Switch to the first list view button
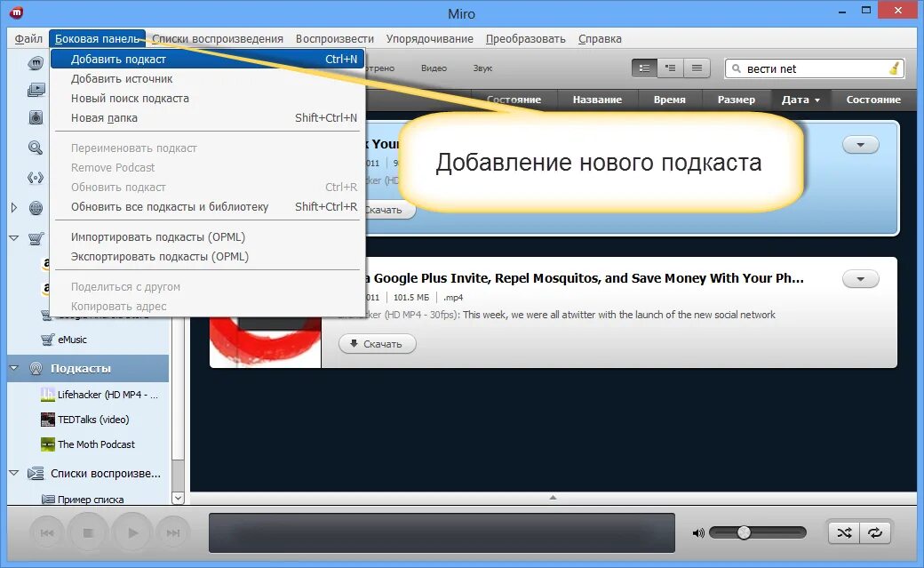Image resolution: width=924 pixels, height=568 pixels. (645, 68)
